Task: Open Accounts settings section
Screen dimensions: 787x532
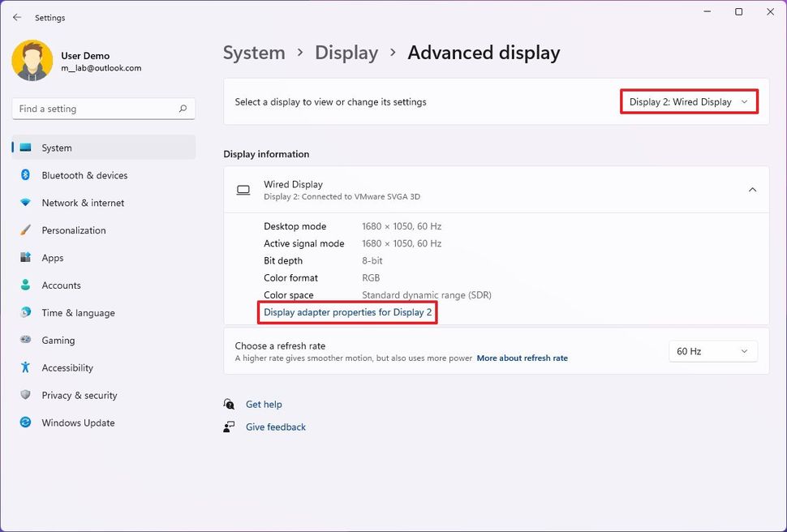Action: point(61,285)
